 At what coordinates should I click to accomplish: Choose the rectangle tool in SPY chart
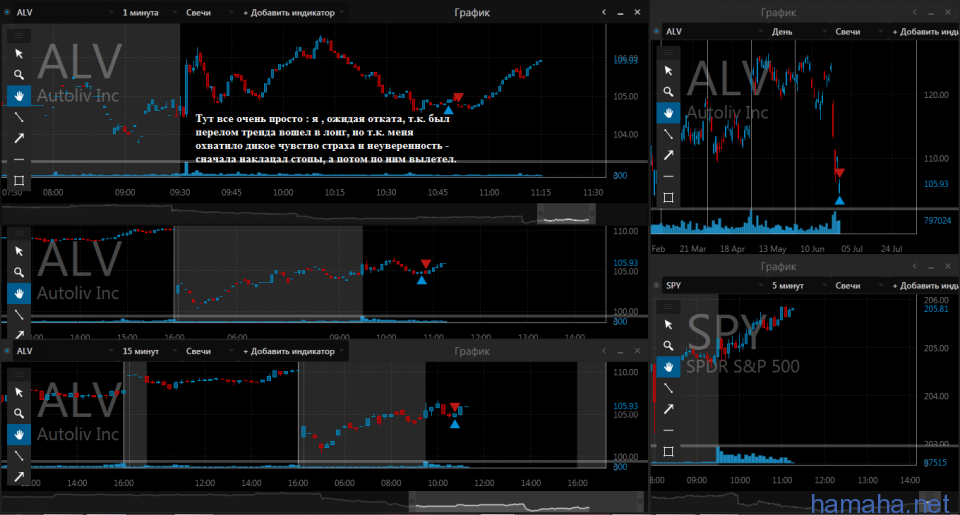(669, 452)
